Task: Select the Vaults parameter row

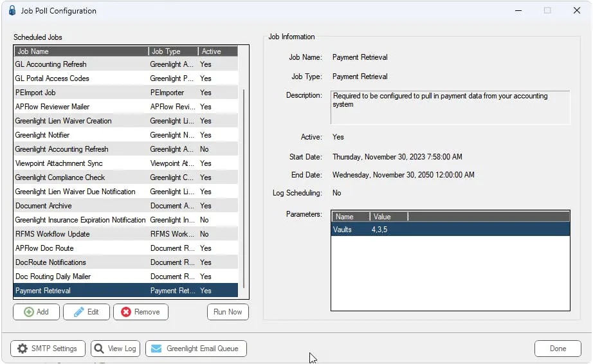Action: point(450,230)
